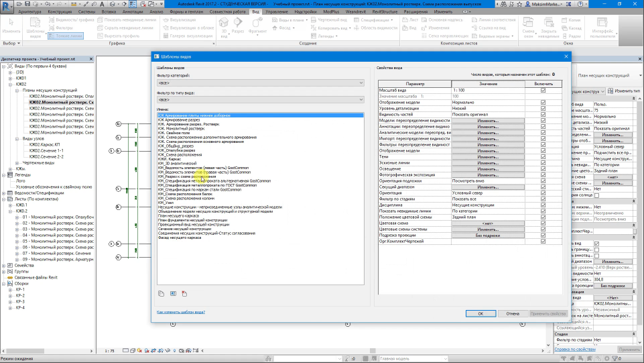Open the Аннотации ribbon tab

133,11
